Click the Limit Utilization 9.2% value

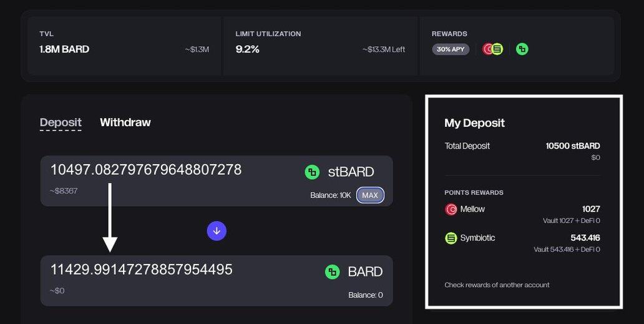click(x=247, y=49)
